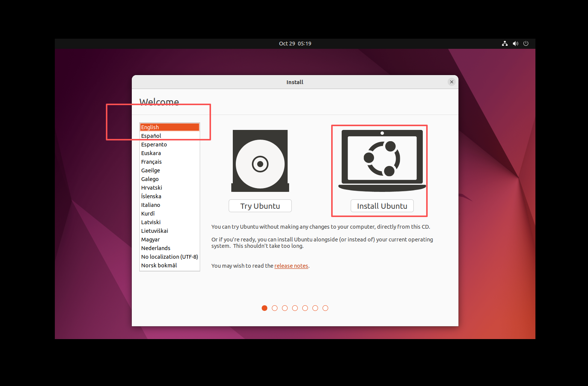The image size is (588, 386).
Task: Select Hrvatski in the language list
Action: coord(170,188)
